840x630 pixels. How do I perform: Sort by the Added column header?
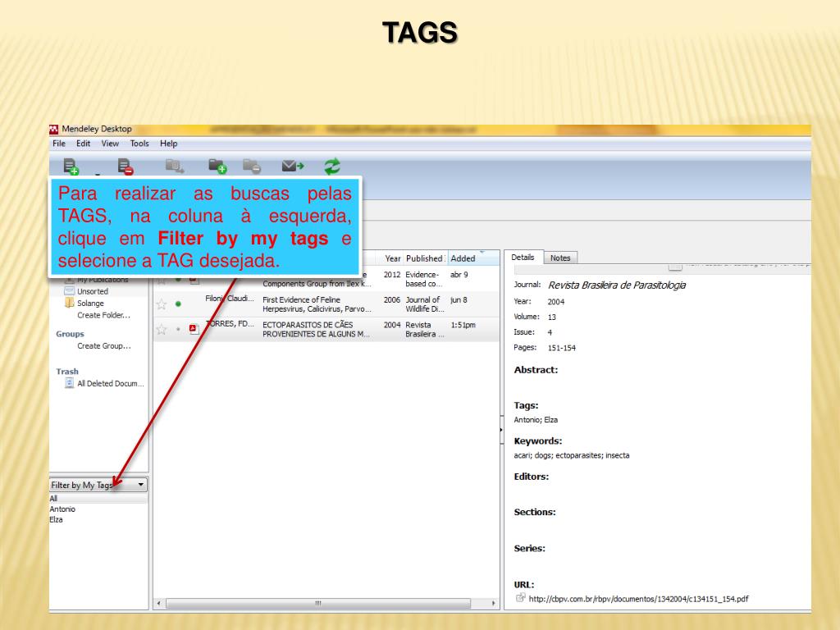tap(473, 258)
